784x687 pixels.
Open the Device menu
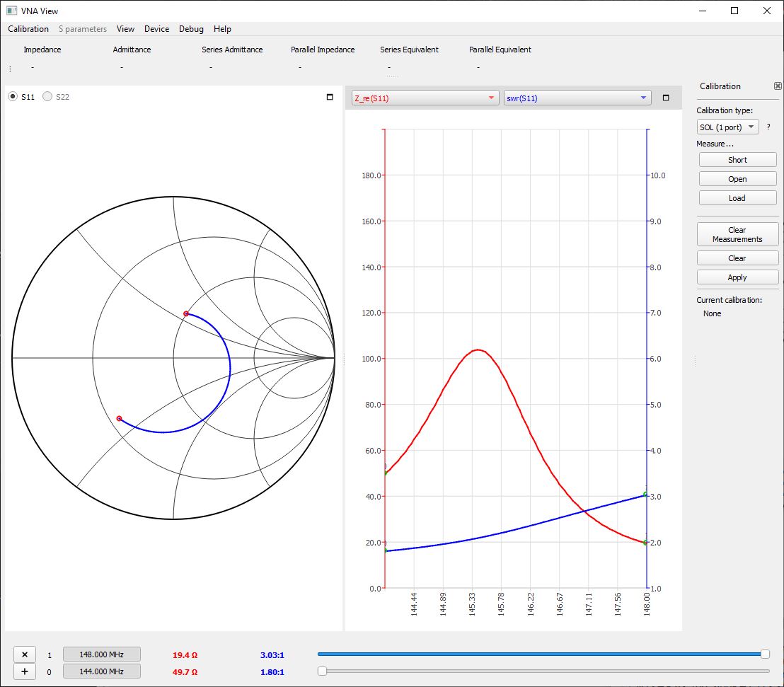(x=156, y=29)
